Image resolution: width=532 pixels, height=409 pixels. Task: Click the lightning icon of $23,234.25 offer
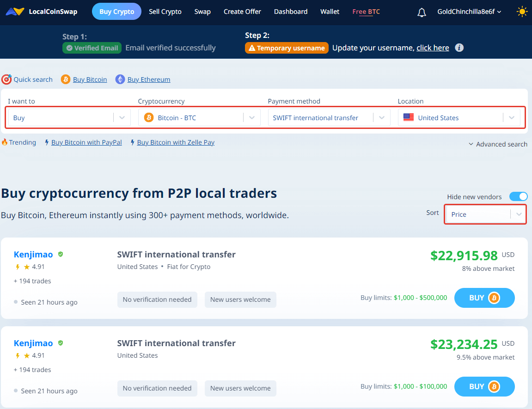click(18, 356)
